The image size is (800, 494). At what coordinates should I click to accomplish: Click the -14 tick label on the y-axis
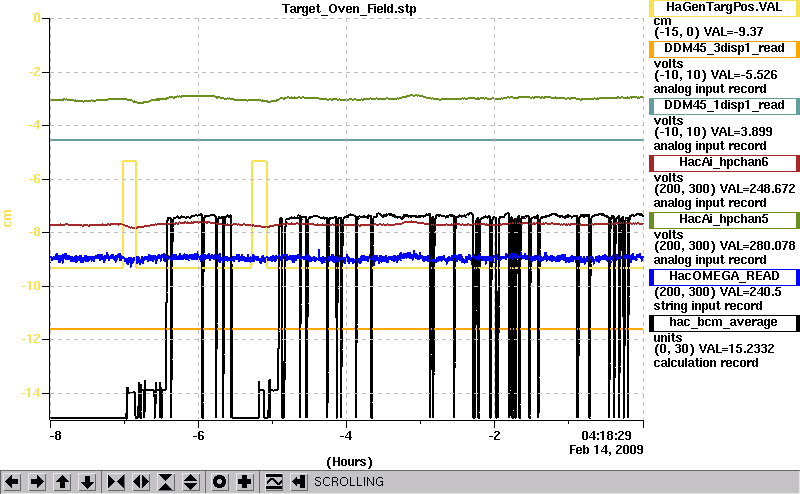31,393
